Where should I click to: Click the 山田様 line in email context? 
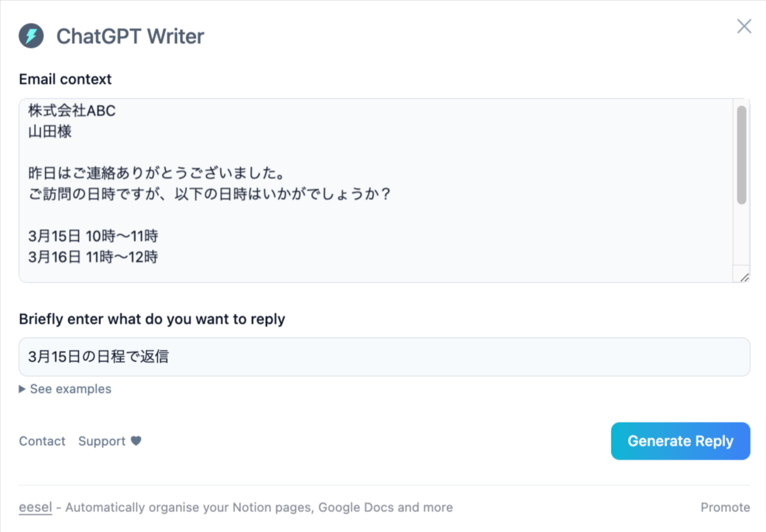click(x=50, y=132)
